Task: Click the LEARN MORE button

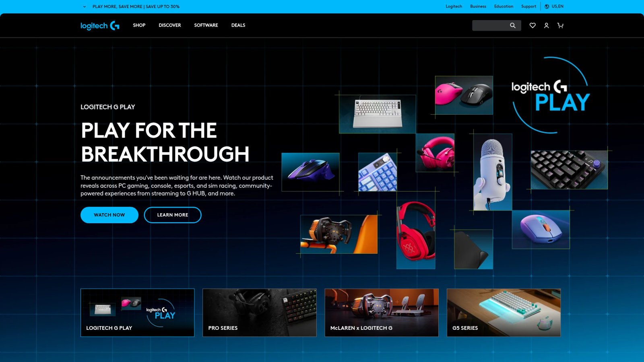Action: click(x=173, y=215)
